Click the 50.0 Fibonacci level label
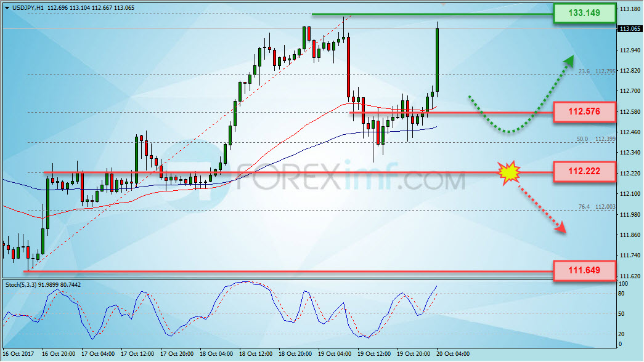Image resolution: width=644 pixels, height=362 pixels. [x=582, y=139]
